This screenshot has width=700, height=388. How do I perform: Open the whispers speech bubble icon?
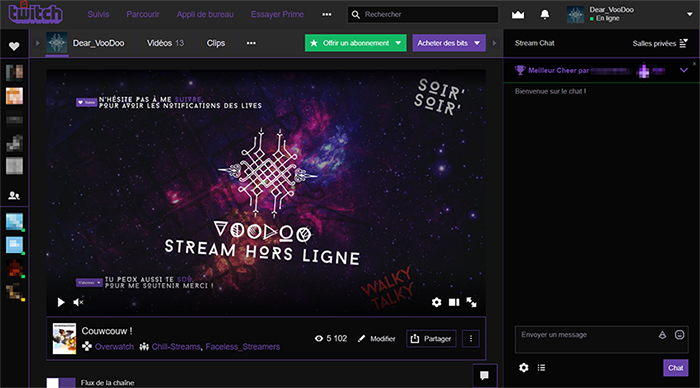[x=484, y=375]
